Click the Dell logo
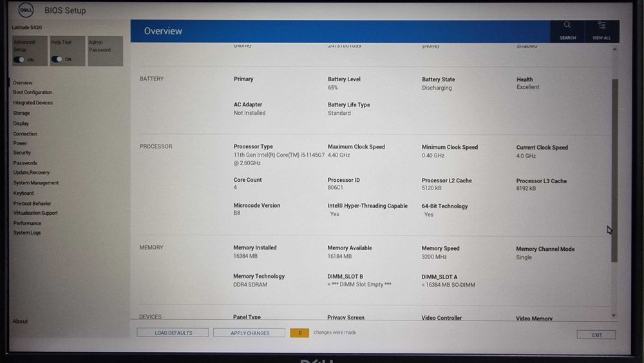 (x=26, y=10)
